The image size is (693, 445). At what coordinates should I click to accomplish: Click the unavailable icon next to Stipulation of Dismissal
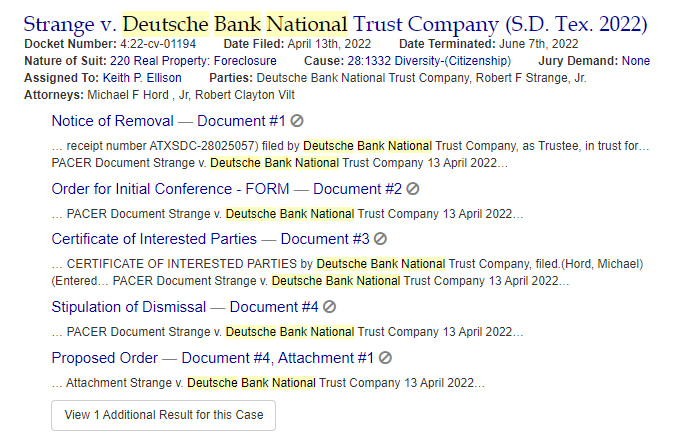329,307
